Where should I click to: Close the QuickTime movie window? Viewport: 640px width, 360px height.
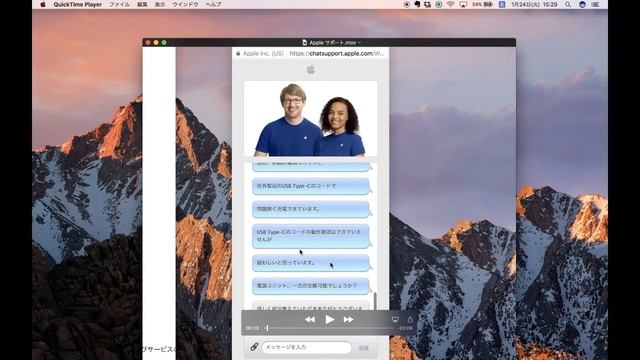pos(148,42)
